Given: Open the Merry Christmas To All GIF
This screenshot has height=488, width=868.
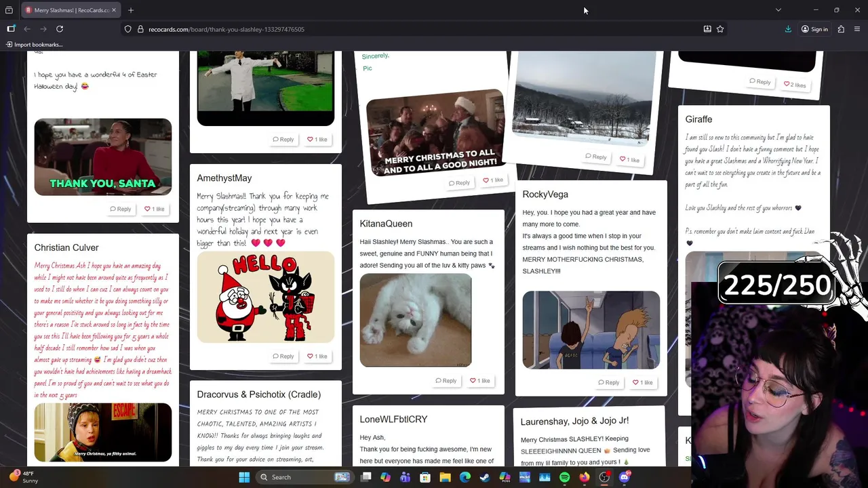Looking at the screenshot, I should pos(435,133).
